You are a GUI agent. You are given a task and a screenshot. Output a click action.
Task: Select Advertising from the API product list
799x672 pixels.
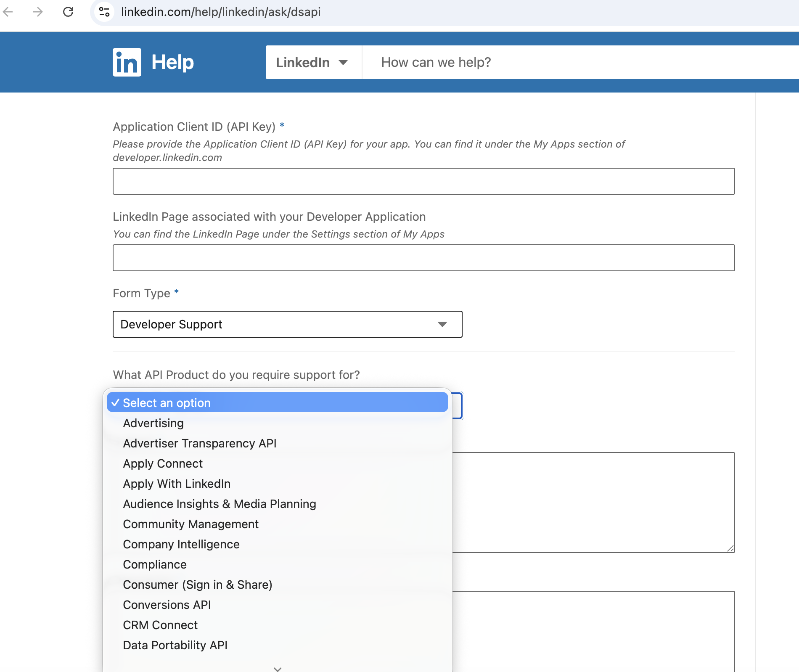coord(278,423)
